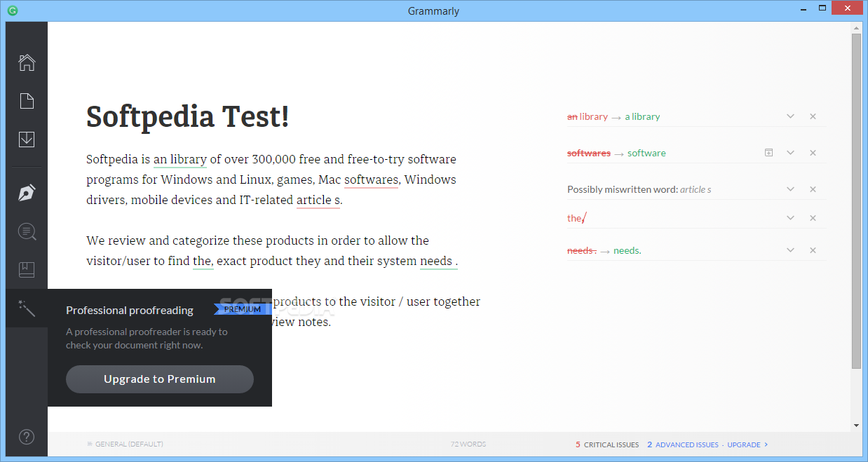Accept green 'needs.' correction
868x462 pixels.
628,250
